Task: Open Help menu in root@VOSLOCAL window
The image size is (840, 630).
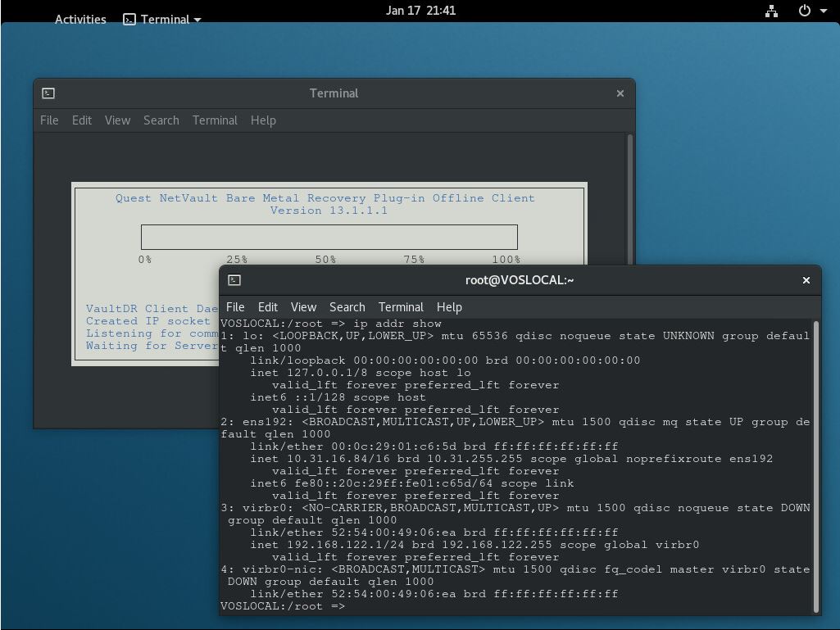Action: coord(449,307)
